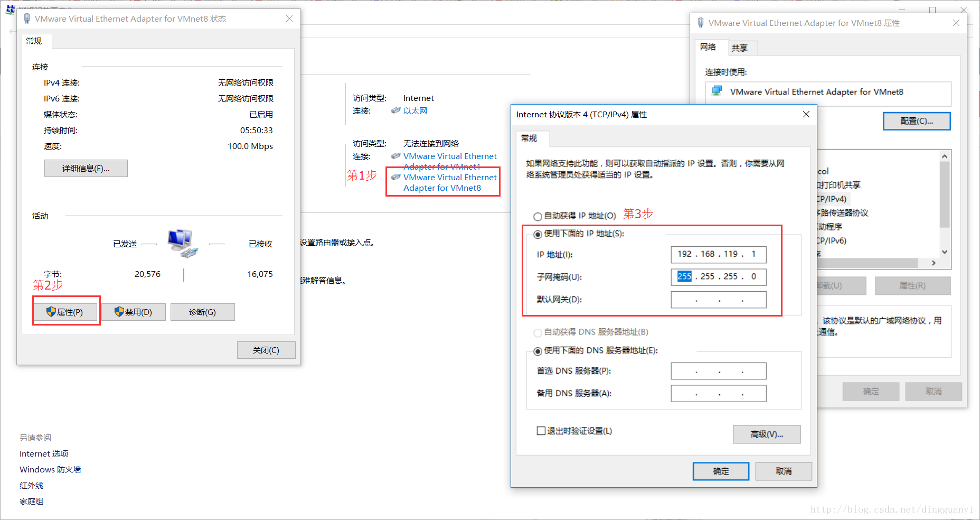
Task: Click 关闭(C) in status dialog
Action: point(266,350)
